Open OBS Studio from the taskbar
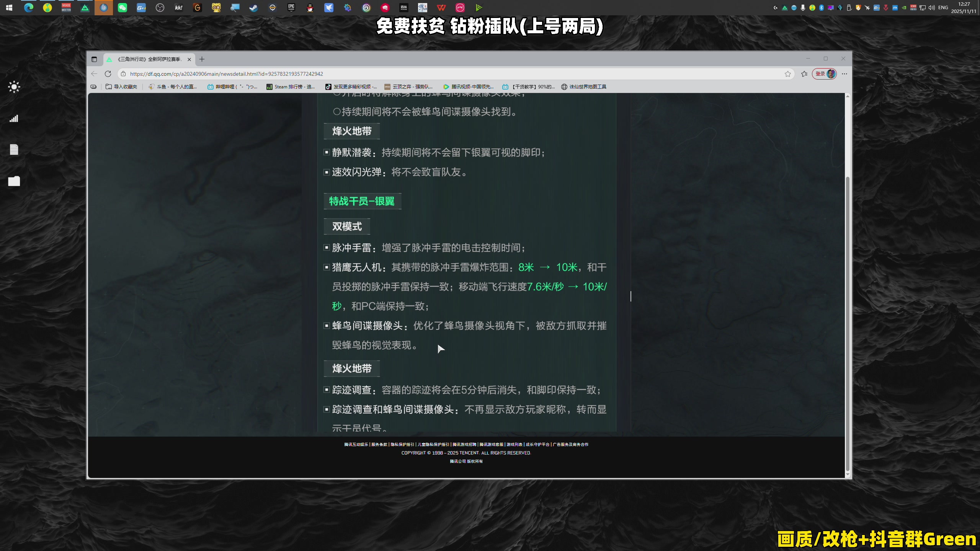Screen dimensions: 980x551 [x=160, y=8]
